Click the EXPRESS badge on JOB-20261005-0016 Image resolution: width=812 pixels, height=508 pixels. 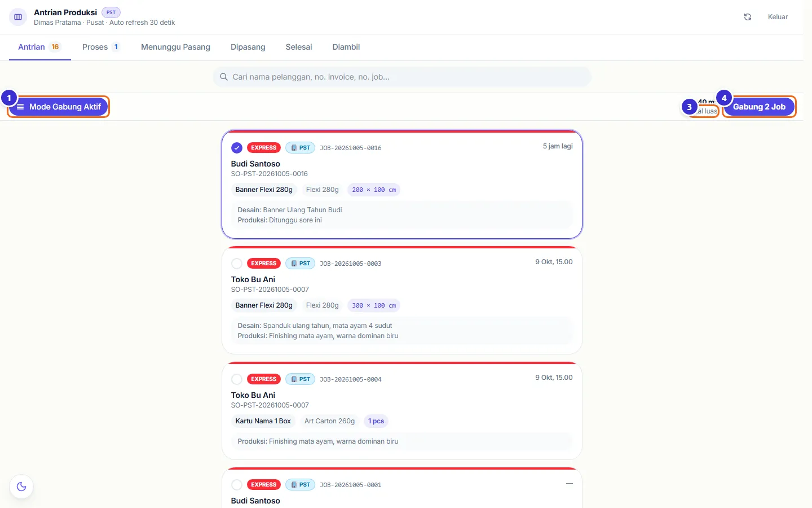pos(264,148)
